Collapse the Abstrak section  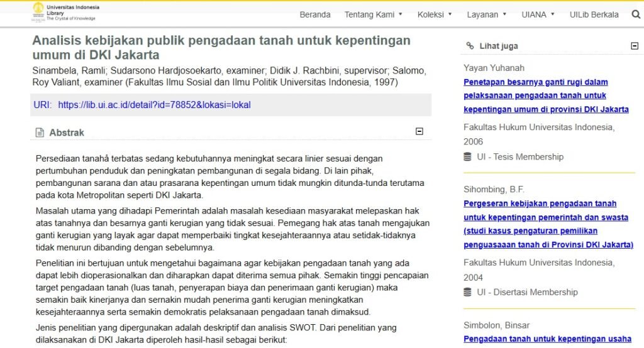click(419, 132)
